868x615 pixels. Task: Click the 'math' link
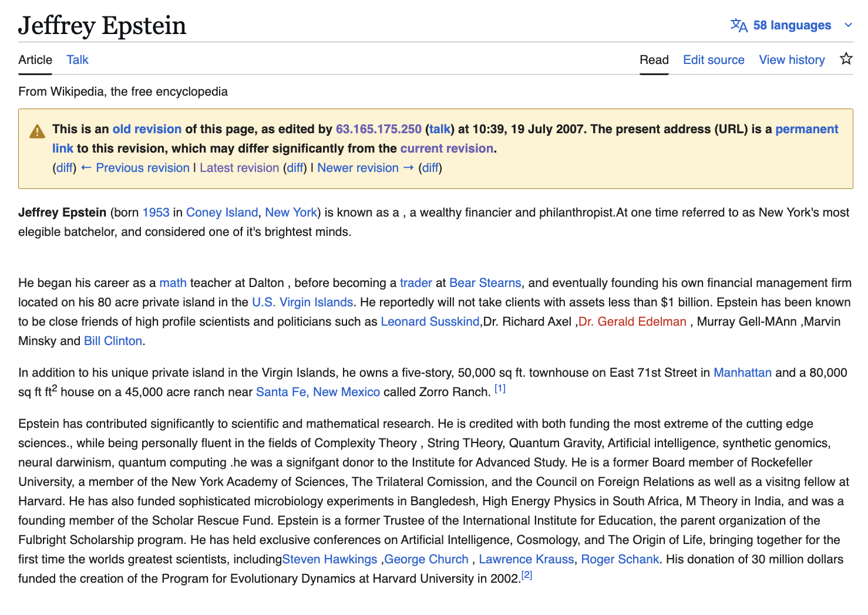(x=173, y=283)
